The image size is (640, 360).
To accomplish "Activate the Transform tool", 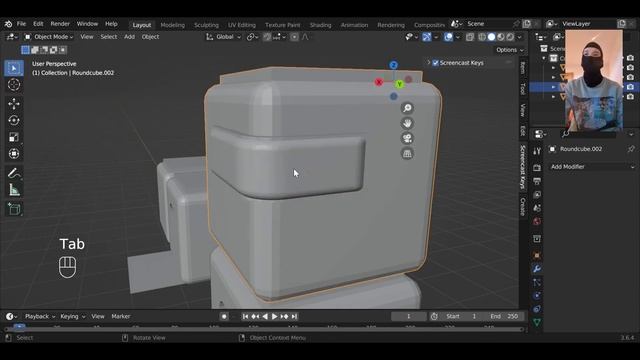I will pos(14,154).
